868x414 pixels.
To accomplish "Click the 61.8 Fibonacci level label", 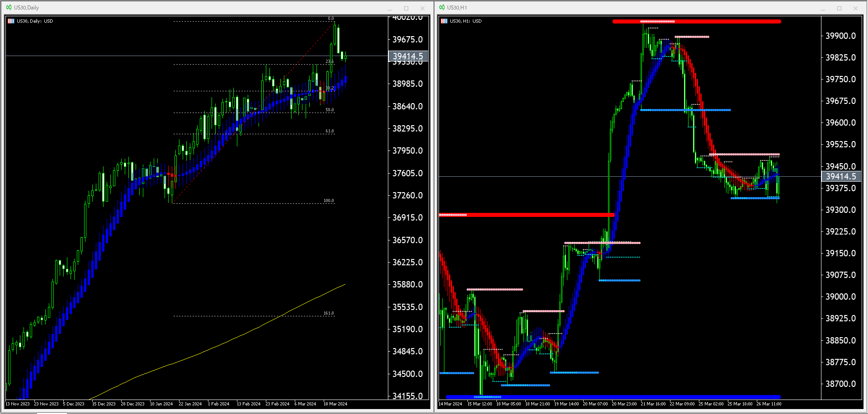I will (330, 131).
